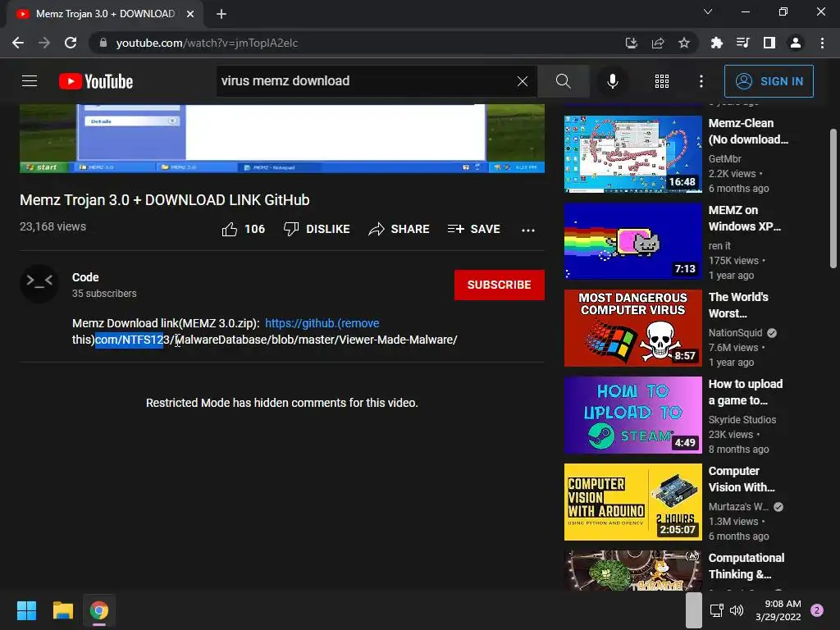Open more actions under the video
Viewport: 840px width, 630px height.
tap(528, 230)
